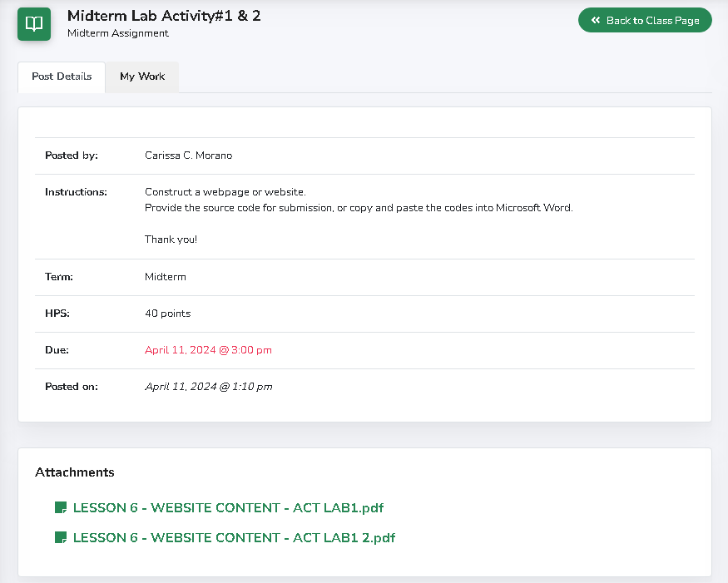
Task: Select the red due date April 11 3:00 pm
Action: click(x=208, y=350)
